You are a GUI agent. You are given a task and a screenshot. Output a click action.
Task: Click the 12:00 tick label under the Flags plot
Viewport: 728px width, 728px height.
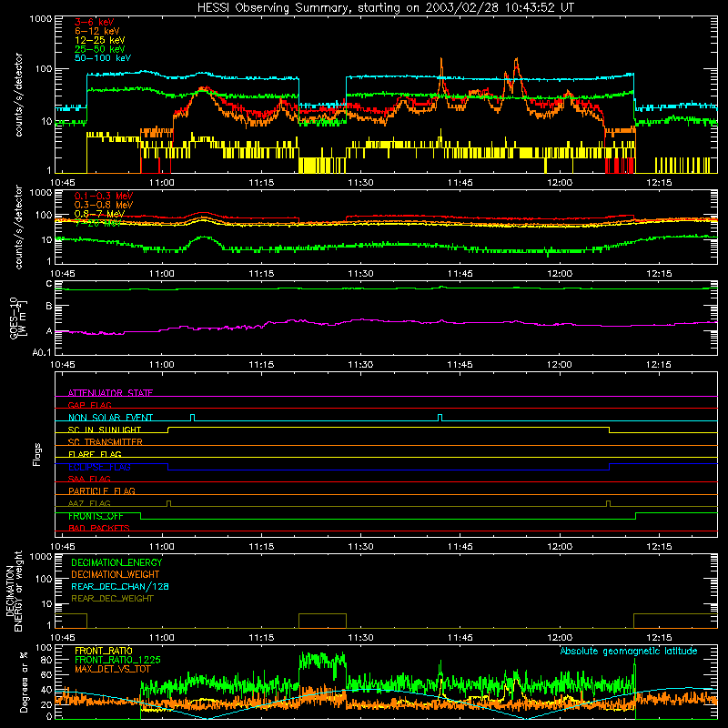(x=560, y=547)
